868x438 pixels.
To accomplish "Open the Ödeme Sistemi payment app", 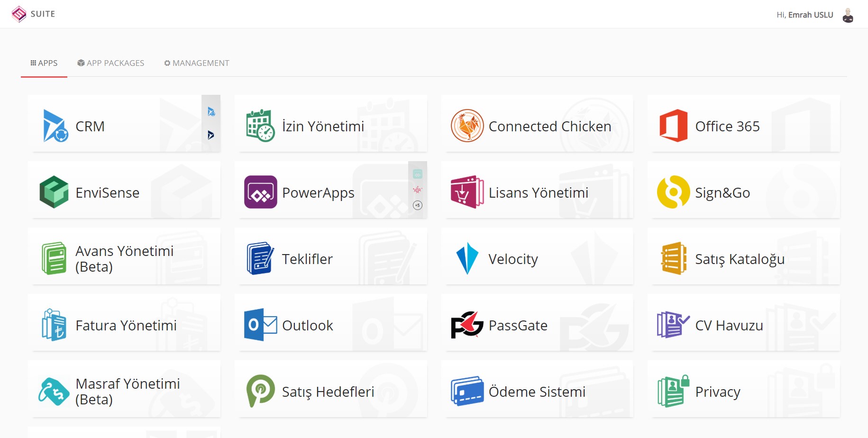I will [537, 389].
